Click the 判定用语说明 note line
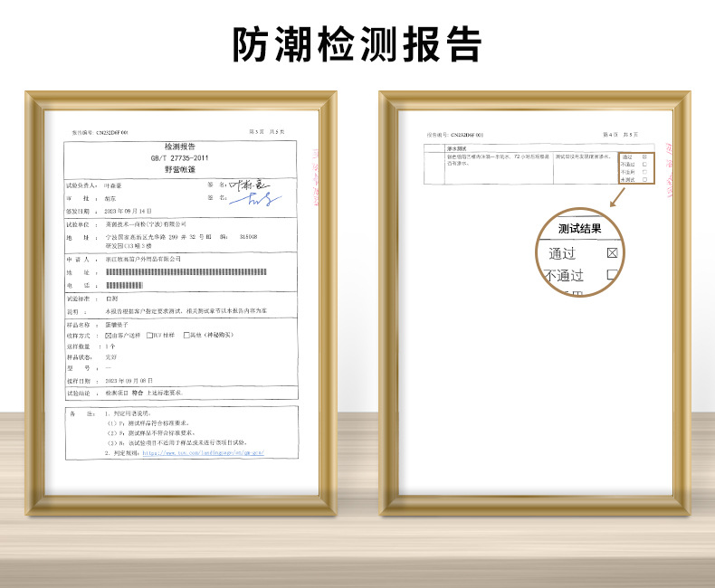This screenshot has height=588, width=715. click(128, 414)
